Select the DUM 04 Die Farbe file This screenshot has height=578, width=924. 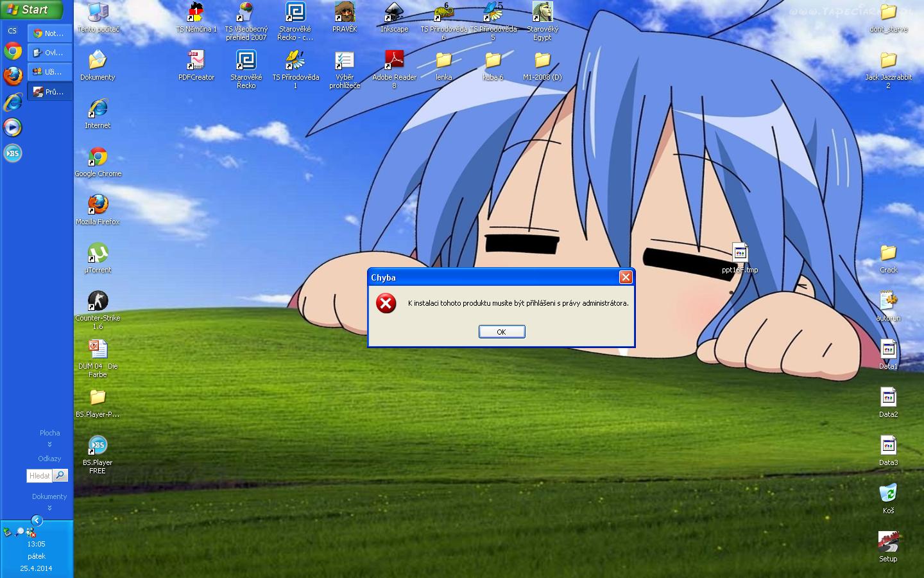(x=98, y=358)
